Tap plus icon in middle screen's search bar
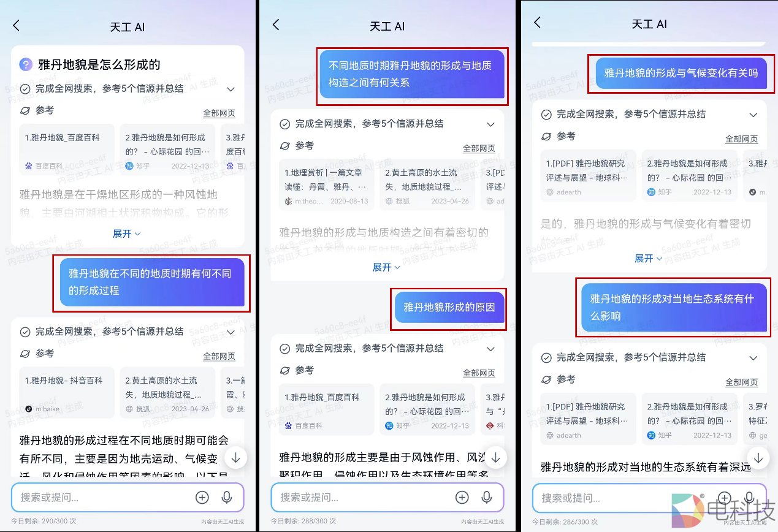Image resolution: width=778 pixels, height=532 pixels. [462, 497]
